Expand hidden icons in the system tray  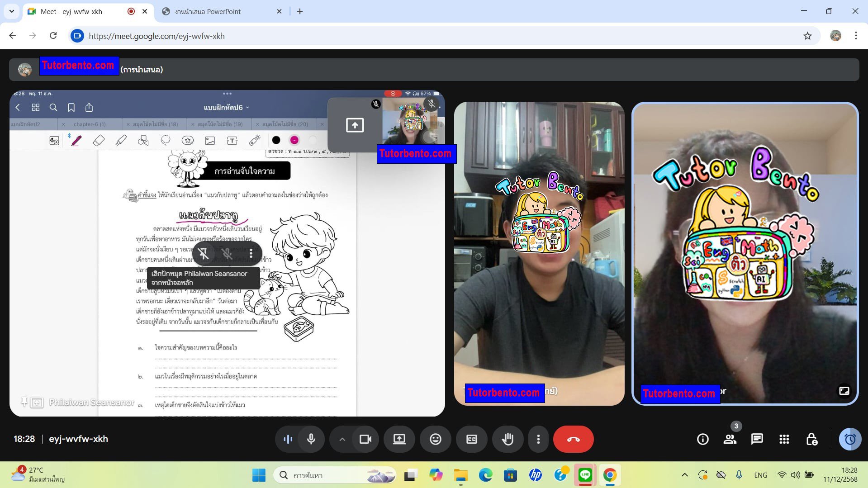pos(684,475)
